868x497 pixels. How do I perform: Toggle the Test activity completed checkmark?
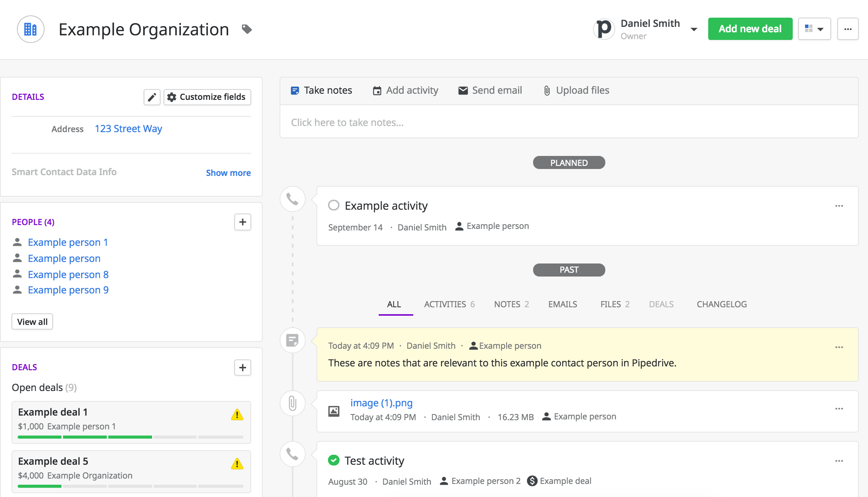click(334, 460)
